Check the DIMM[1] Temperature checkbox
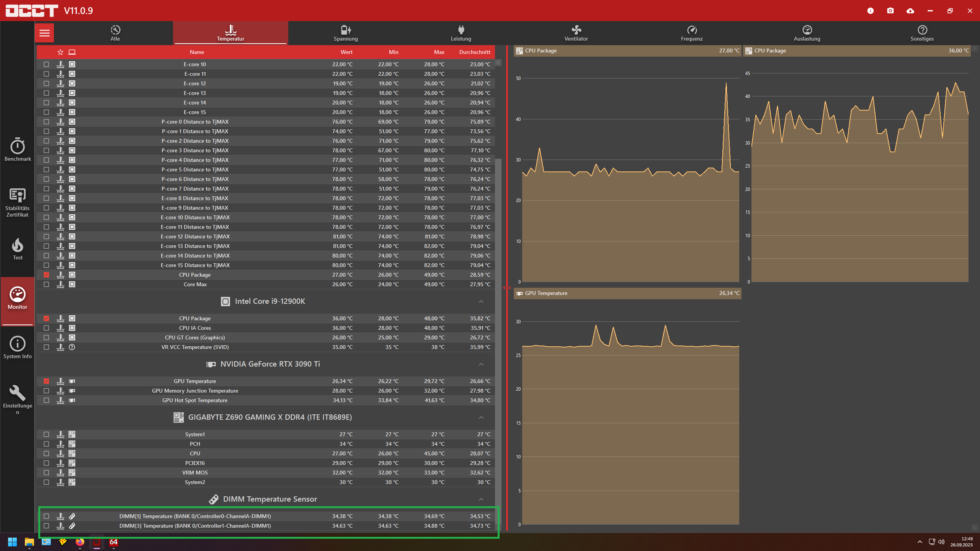 tap(46, 516)
